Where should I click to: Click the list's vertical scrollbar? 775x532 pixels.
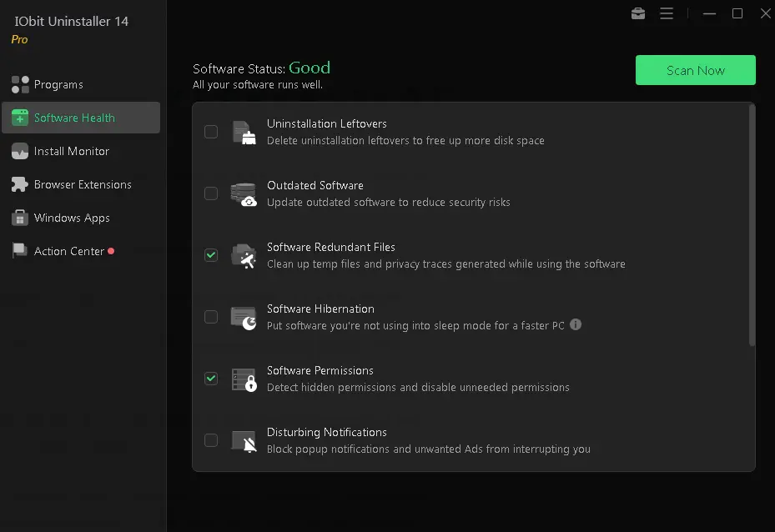coord(752,225)
